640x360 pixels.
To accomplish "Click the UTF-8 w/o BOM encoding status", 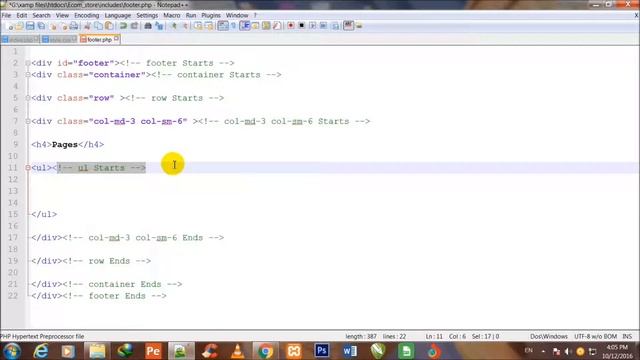I will (x=596, y=337).
